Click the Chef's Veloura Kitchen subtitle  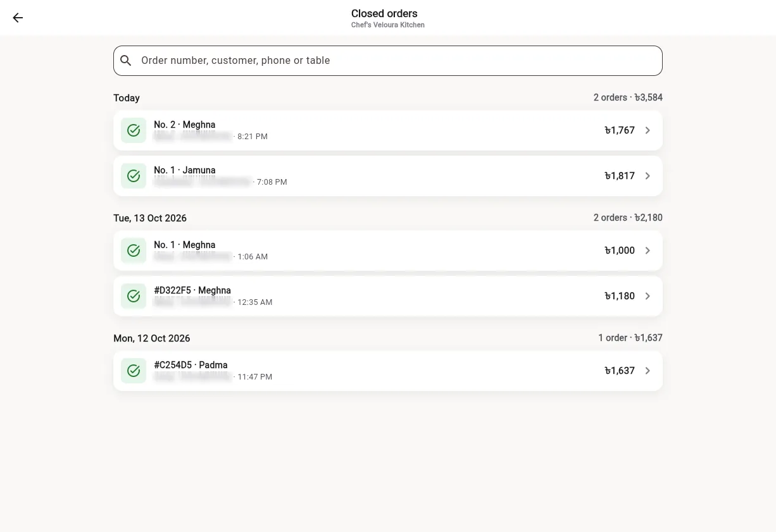388,25
